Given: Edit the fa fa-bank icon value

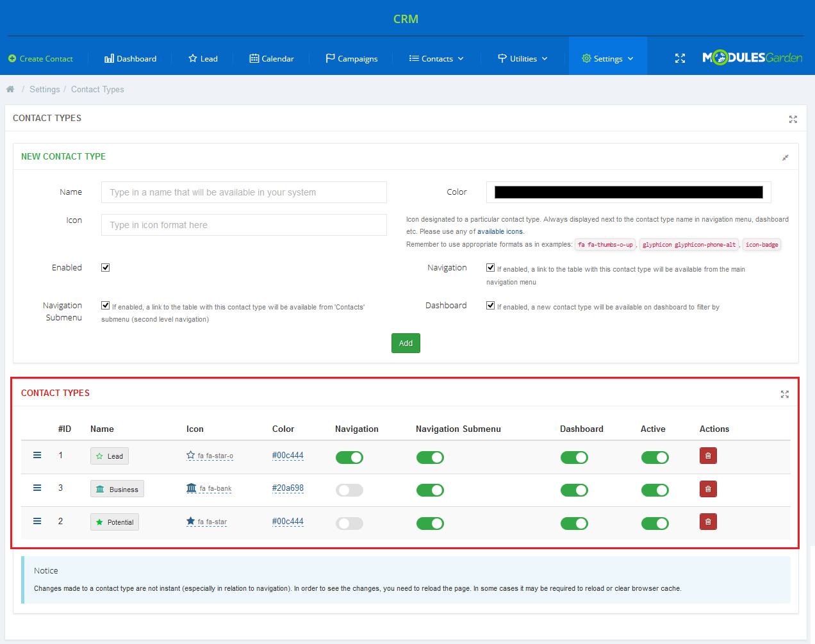Looking at the screenshot, I should [215, 488].
